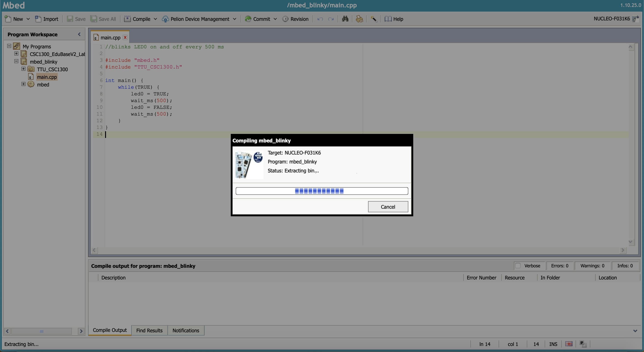Switch to the Find Results tab
Screen dimensions: 644x352
[149, 330]
